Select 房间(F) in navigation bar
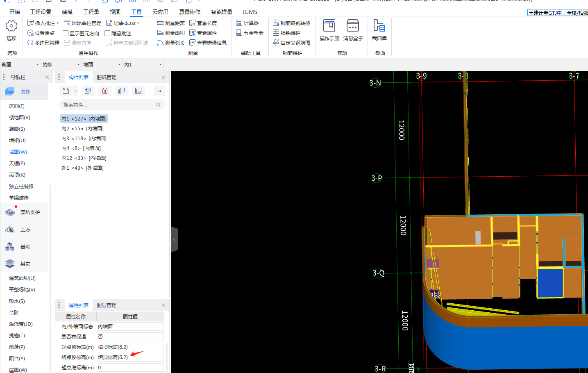Viewport: 588px width, 373px height. 17,106
